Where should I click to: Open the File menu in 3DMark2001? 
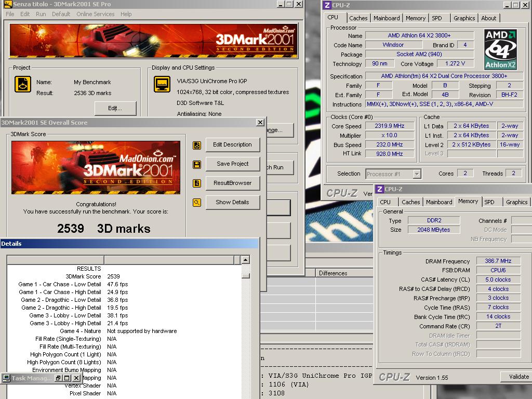pos(10,14)
